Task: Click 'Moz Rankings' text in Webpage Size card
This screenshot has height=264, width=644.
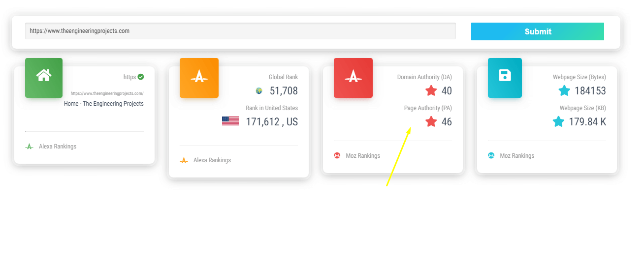Action: click(x=517, y=156)
